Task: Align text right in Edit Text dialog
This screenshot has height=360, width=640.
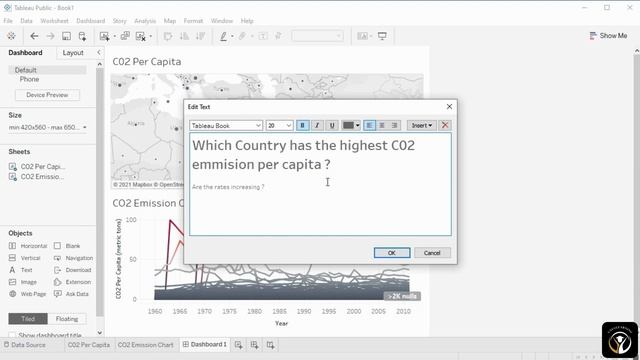Action: pyautogui.click(x=395, y=125)
